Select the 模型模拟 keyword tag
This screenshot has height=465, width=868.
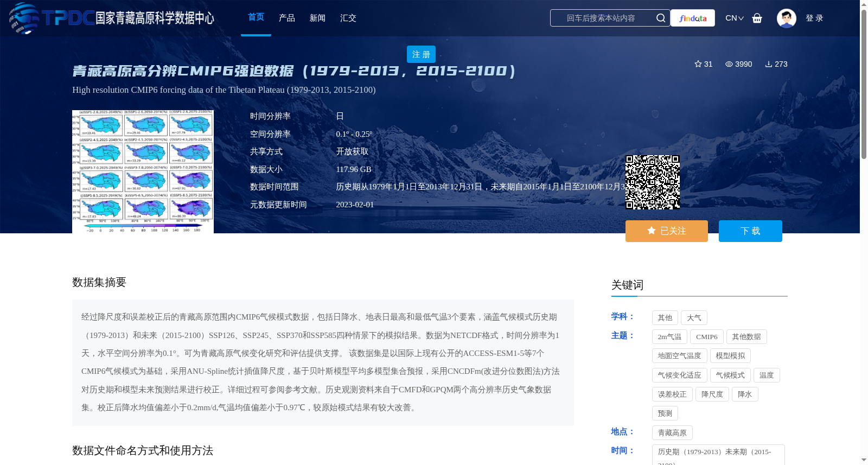[x=730, y=356]
